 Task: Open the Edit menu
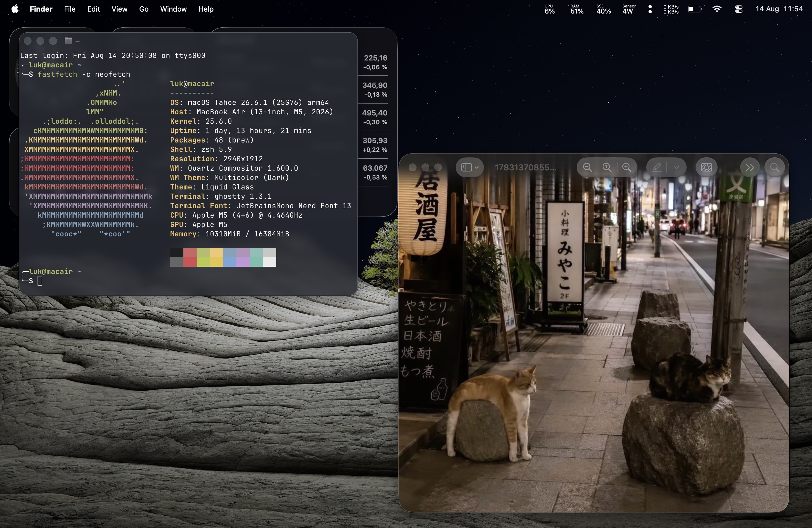93,9
